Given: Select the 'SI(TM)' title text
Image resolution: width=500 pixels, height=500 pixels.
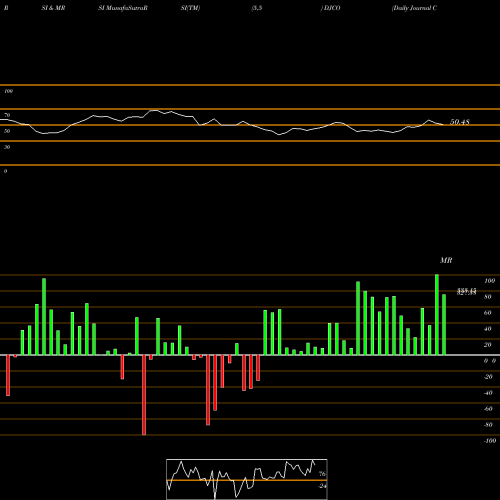Looking at the screenshot, I should [x=190, y=8].
